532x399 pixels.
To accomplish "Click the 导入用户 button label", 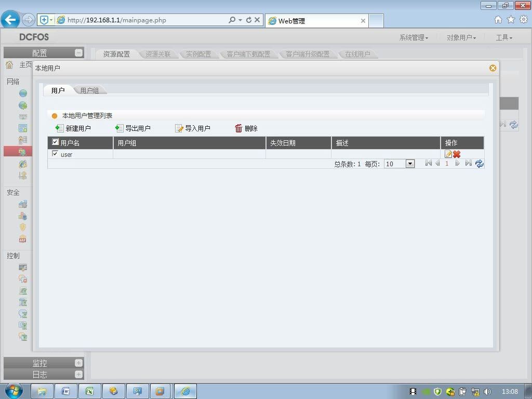I will coord(197,129).
